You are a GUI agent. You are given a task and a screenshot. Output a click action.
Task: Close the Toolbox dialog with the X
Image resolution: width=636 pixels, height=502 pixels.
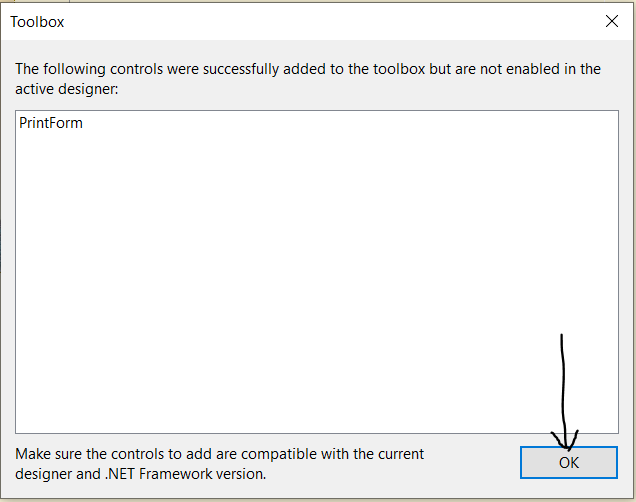tap(612, 21)
